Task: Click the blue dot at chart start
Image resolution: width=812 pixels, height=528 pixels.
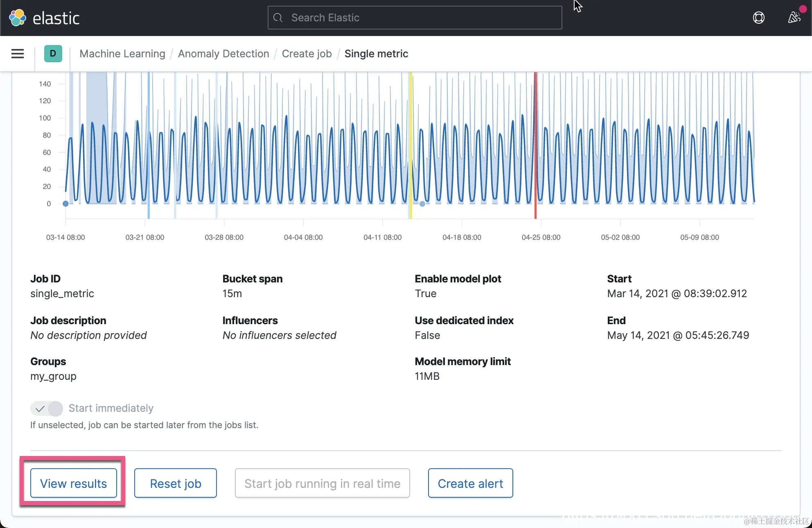Action: [65, 203]
